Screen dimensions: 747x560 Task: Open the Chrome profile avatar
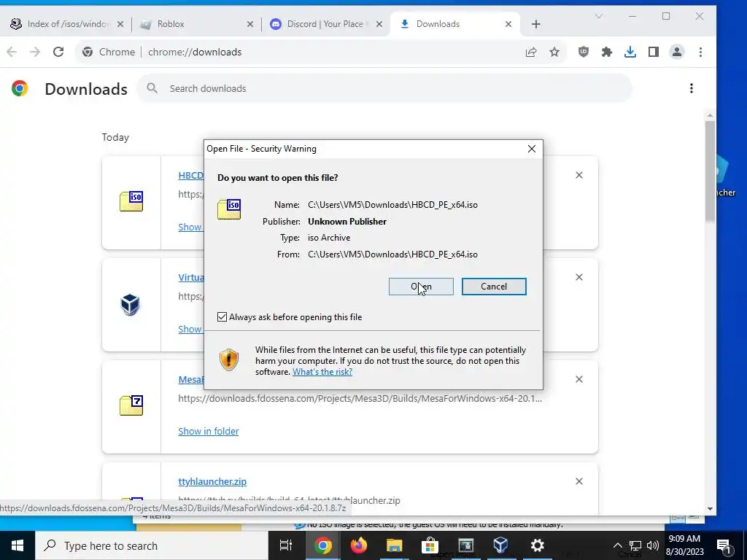coord(676,52)
